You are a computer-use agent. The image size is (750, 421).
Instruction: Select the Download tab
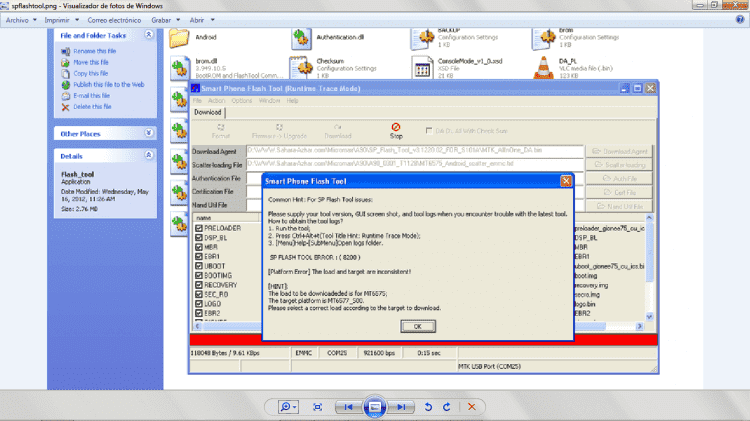[x=208, y=112]
